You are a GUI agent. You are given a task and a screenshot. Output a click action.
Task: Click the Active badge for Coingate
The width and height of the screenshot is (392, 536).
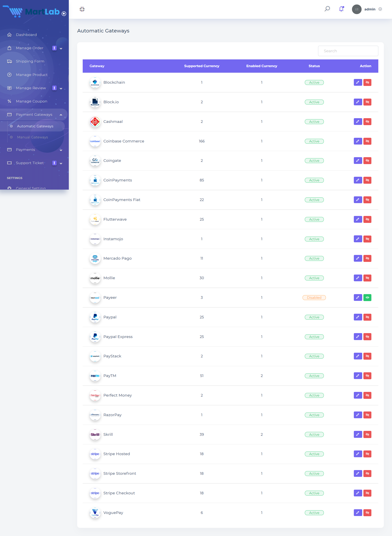point(314,161)
